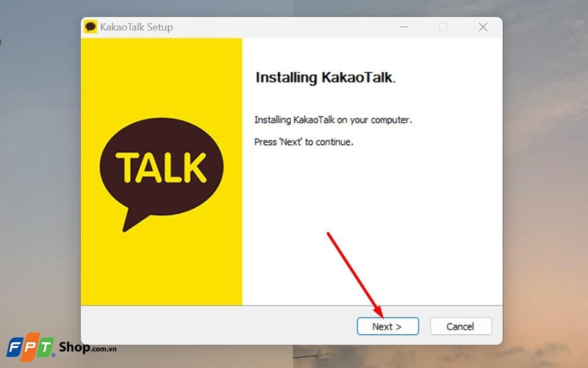Close the KakaoTalk Setup window
The width and height of the screenshot is (588, 368).
tap(483, 27)
